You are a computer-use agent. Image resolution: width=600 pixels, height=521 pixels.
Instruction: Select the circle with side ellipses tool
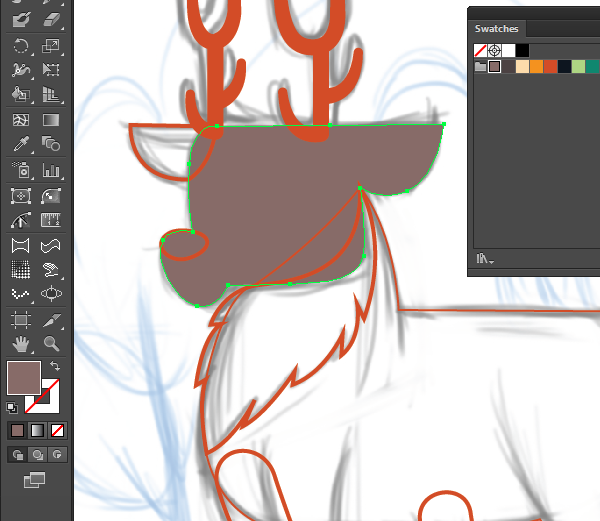click(x=51, y=294)
